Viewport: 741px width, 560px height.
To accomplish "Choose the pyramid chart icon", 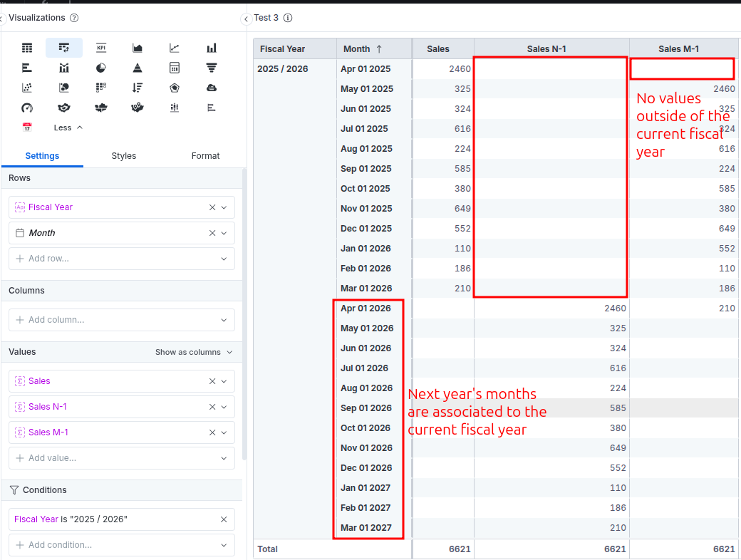I will click(x=138, y=68).
